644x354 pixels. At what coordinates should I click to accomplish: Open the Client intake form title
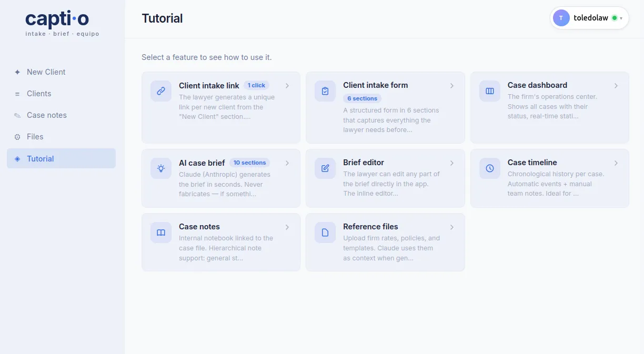click(x=376, y=85)
